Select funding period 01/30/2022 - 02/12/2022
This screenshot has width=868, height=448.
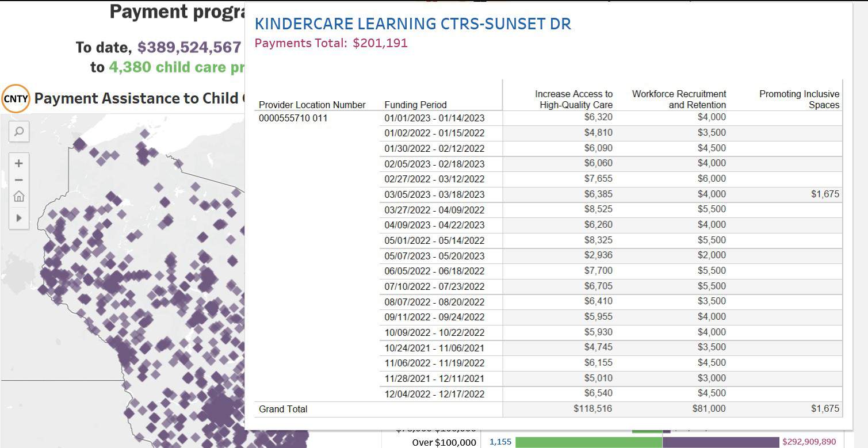point(434,148)
